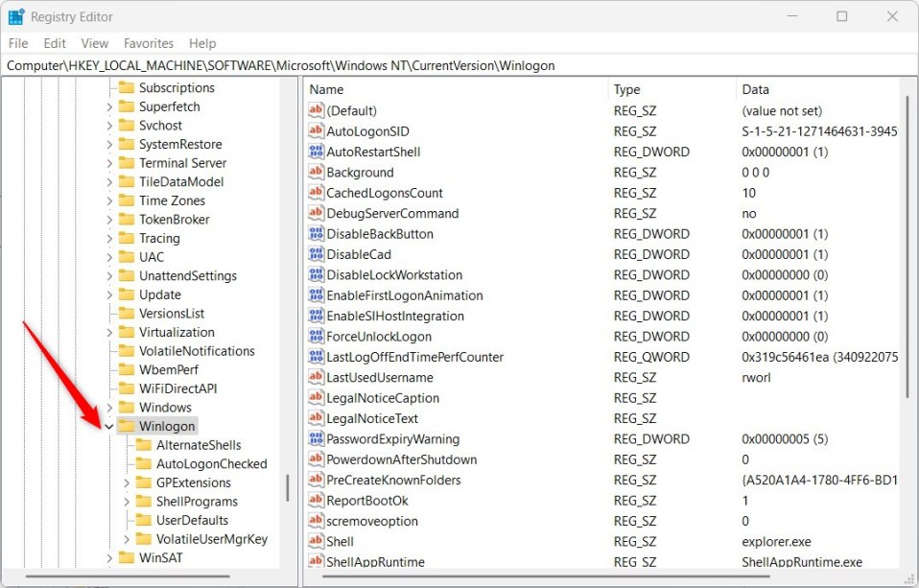Click the ReportBootOk string icon
This screenshot has height=588, width=919.
point(316,501)
